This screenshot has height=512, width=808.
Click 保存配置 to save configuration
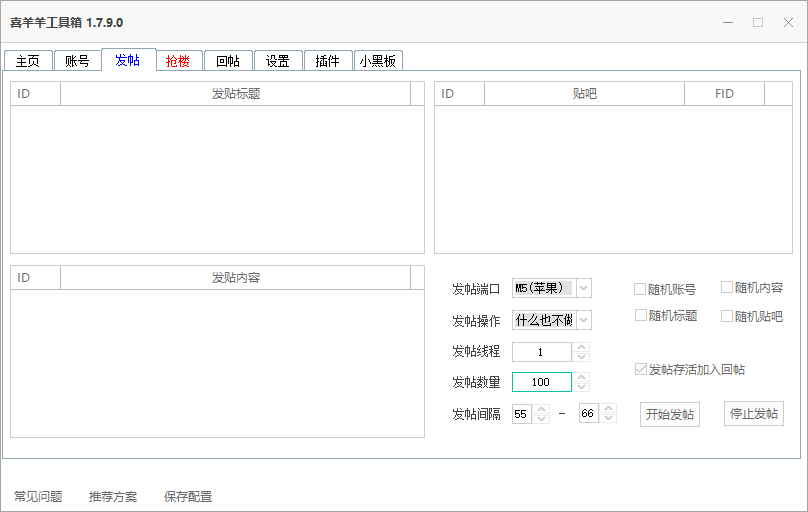click(x=188, y=497)
